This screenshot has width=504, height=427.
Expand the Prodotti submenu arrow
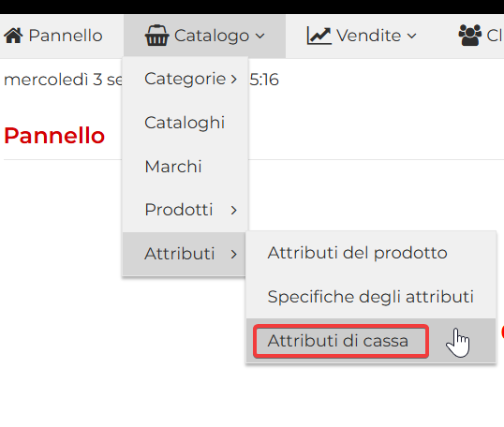233,211
